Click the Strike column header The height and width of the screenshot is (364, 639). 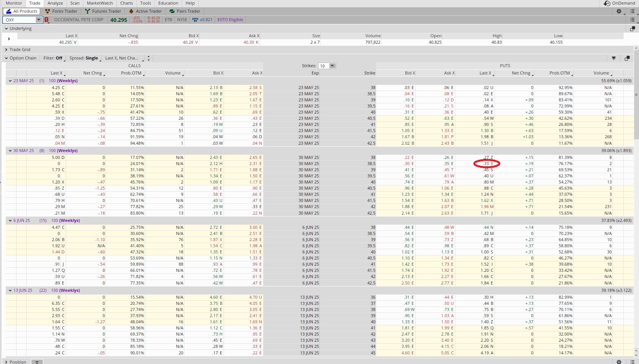click(x=370, y=73)
